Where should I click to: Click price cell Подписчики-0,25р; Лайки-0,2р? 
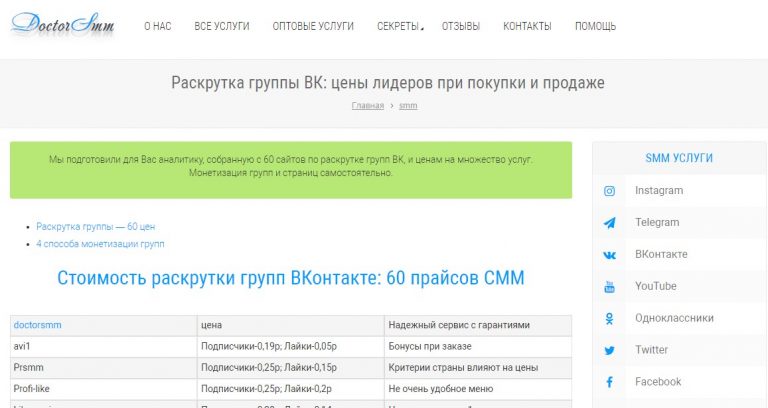click(x=291, y=389)
